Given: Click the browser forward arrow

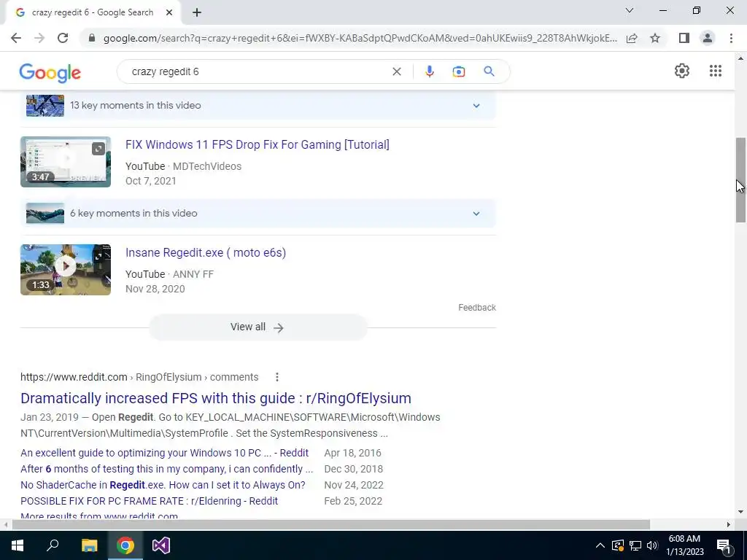Looking at the screenshot, I should pyautogui.click(x=39, y=38).
